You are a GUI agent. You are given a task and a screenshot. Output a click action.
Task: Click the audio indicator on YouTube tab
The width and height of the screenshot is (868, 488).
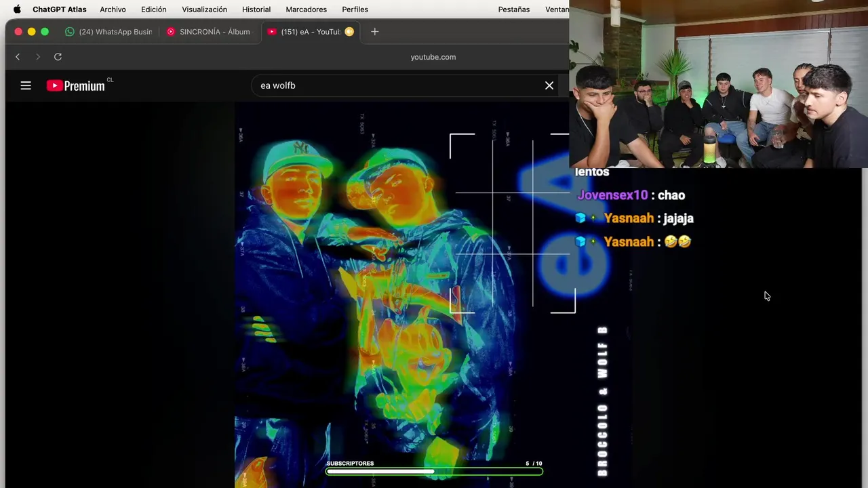coord(349,32)
